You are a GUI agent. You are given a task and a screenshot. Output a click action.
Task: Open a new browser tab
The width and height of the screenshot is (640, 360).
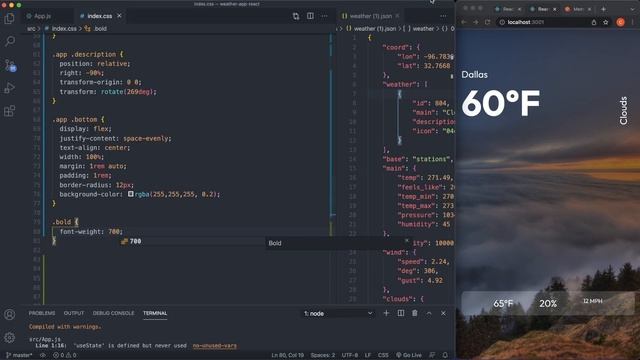603,9
